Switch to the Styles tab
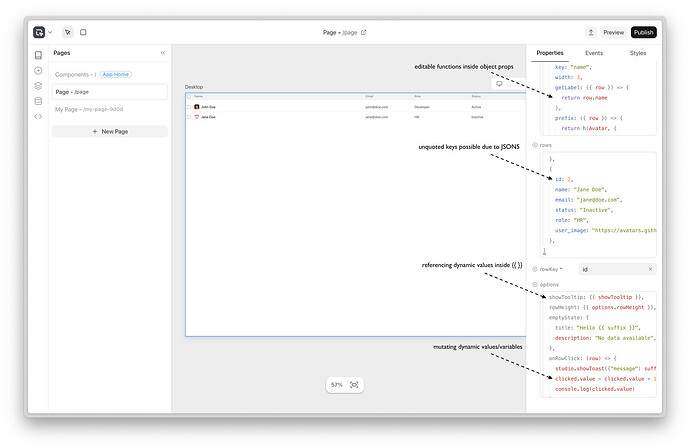The width and height of the screenshot is (690, 448). click(638, 52)
